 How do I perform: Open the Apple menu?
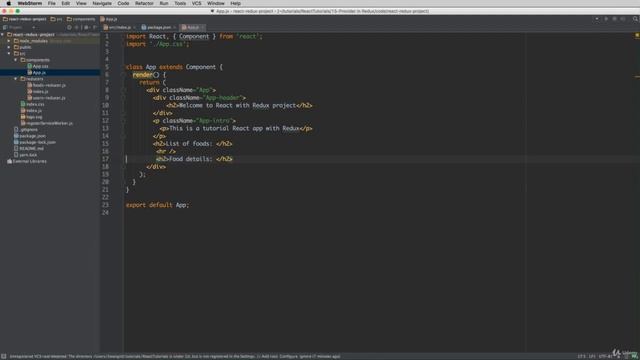click(x=9, y=3)
